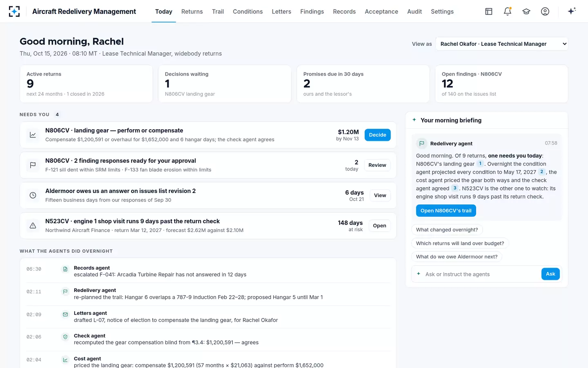Click citation marker 2 in briefing
The width and height of the screenshot is (588, 368).
click(x=542, y=172)
